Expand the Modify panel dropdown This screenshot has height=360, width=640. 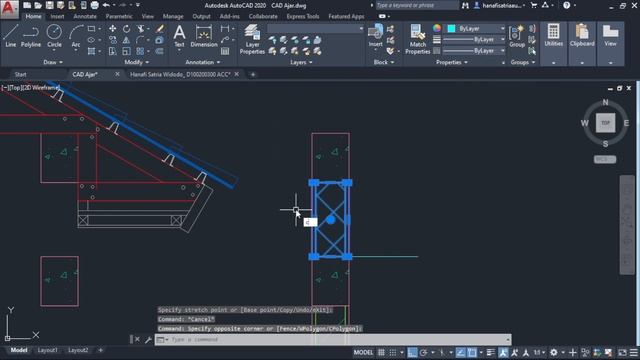137,62
